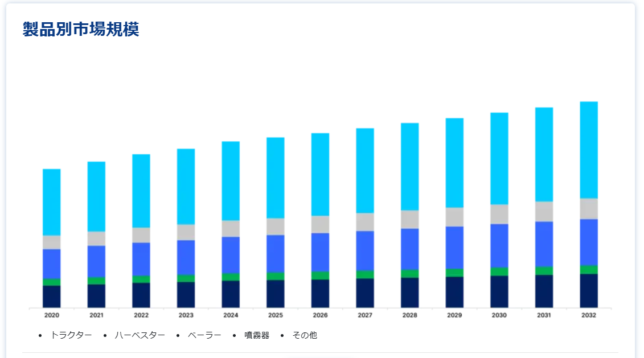Click the gray segment of the 2021 bar
The height and width of the screenshot is (358, 644).
coord(96,238)
